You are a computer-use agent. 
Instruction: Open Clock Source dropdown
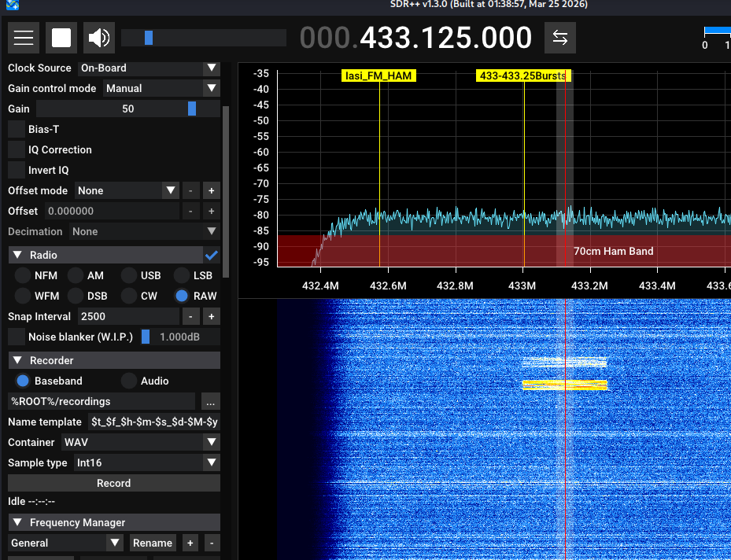tap(148, 68)
